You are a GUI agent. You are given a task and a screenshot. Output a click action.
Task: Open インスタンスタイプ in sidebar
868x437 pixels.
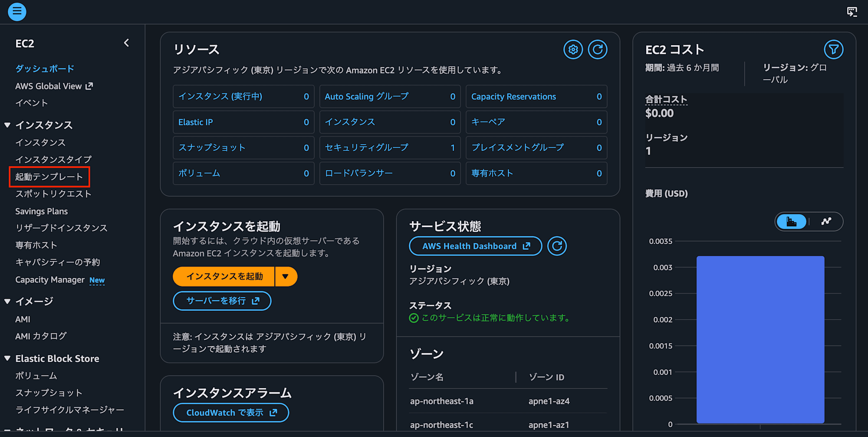[53, 160]
